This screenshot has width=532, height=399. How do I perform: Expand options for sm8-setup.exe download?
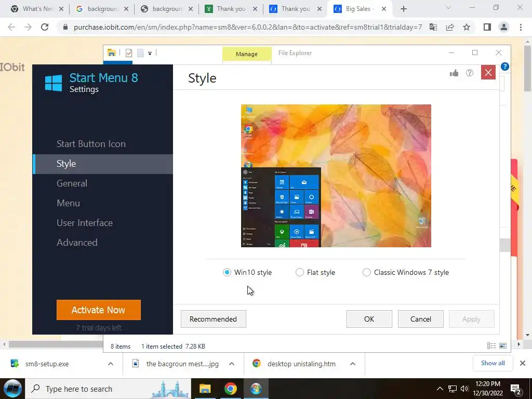111,364
